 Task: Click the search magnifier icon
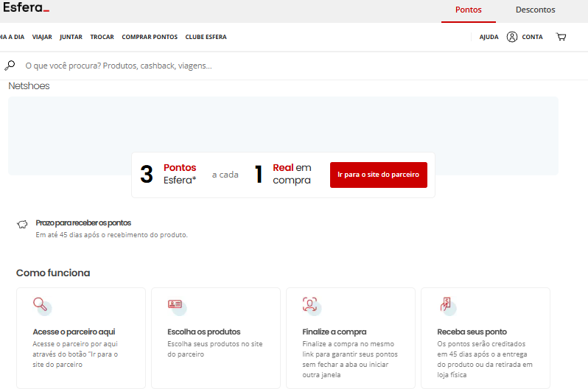pyautogui.click(x=10, y=66)
